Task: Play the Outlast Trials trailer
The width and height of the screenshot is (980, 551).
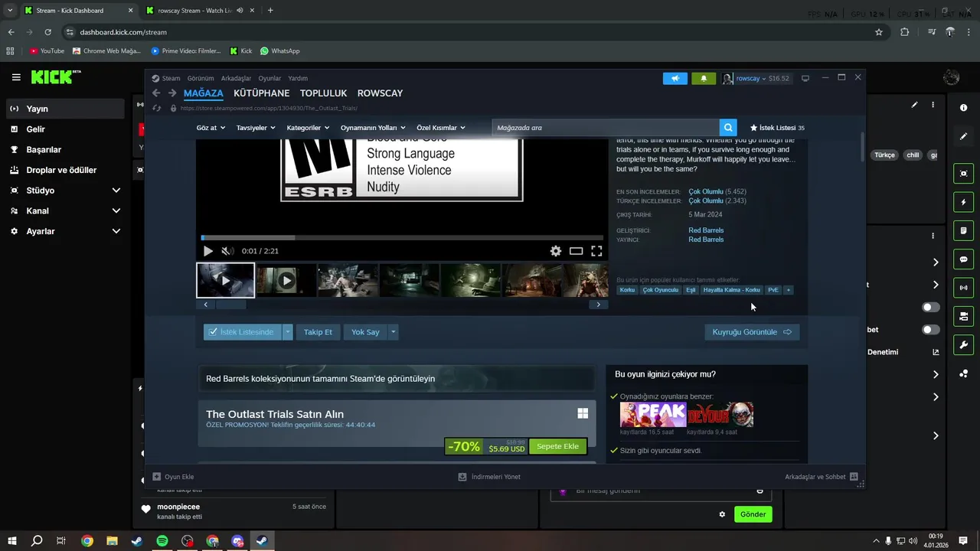Action: coord(208,251)
